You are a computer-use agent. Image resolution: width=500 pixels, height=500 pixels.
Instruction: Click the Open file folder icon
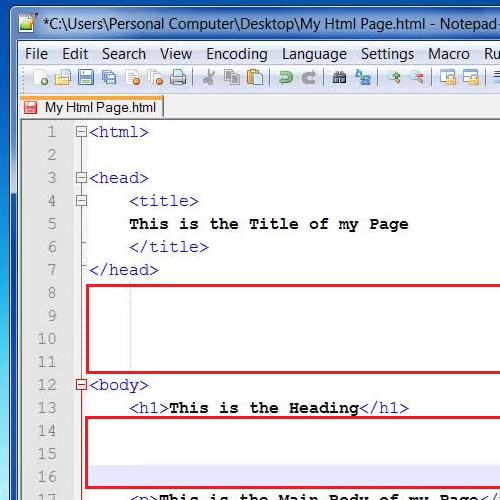(x=63, y=77)
